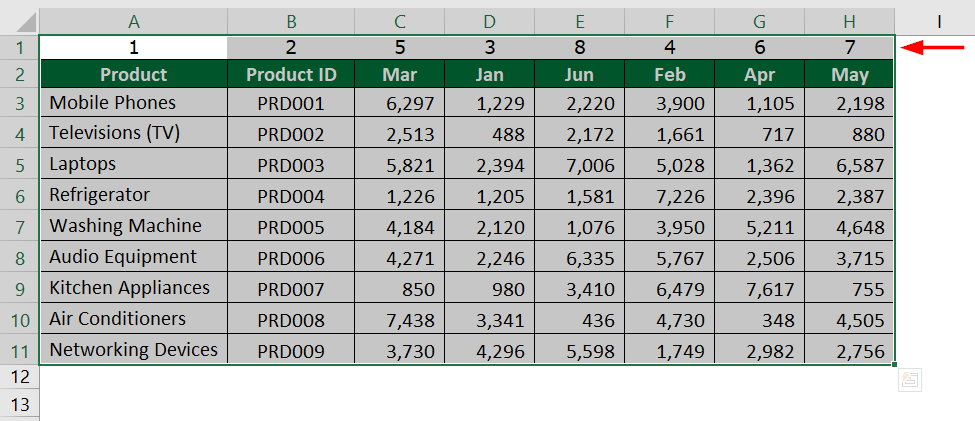The height and width of the screenshot is (421, 975).
Task: Select the Networking Devices cell
Action: coord(134,350)
